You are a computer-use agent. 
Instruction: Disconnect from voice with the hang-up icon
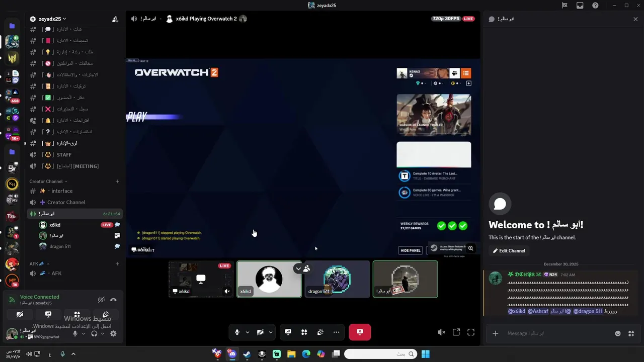pos(113,300)
